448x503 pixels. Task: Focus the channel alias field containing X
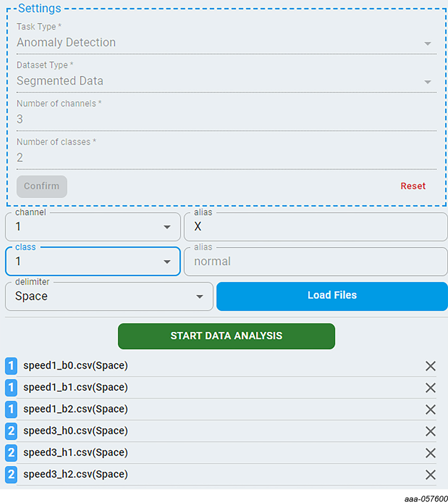[315, 227]
